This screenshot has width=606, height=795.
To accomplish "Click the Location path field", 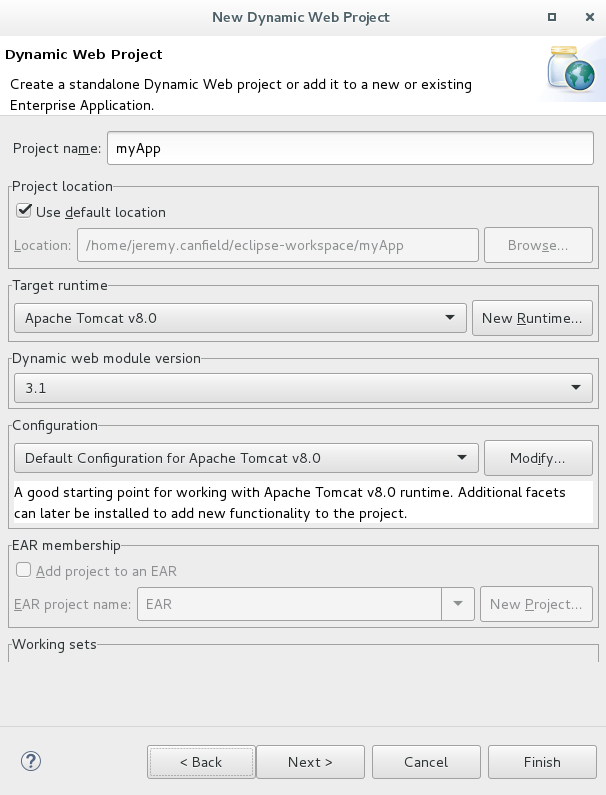I will [x=278, y=245].
